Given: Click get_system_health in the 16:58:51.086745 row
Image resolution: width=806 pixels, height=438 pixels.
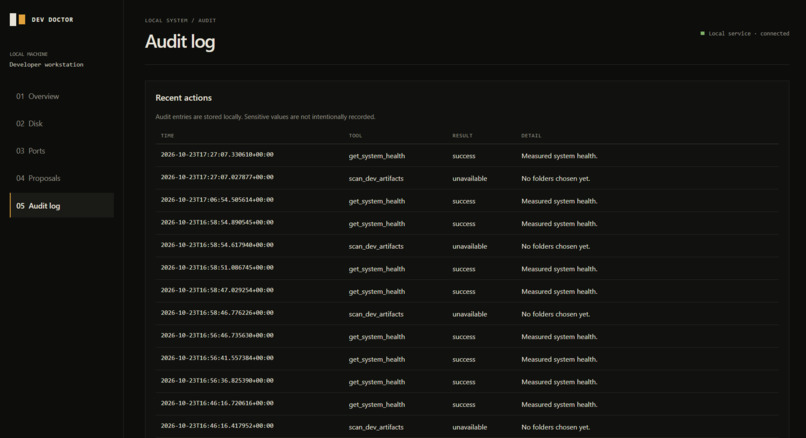Looking at the screenshot, I should [377, 269].
